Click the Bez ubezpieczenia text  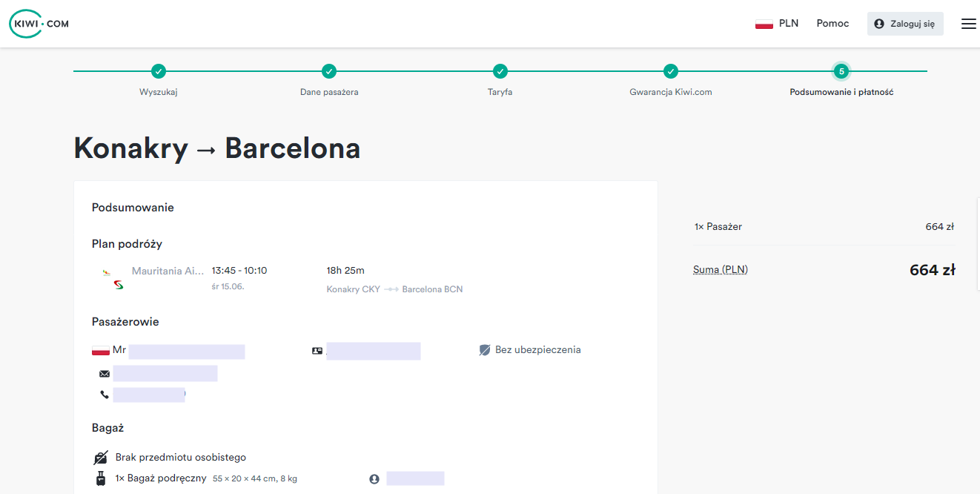[x=538, y=350]
